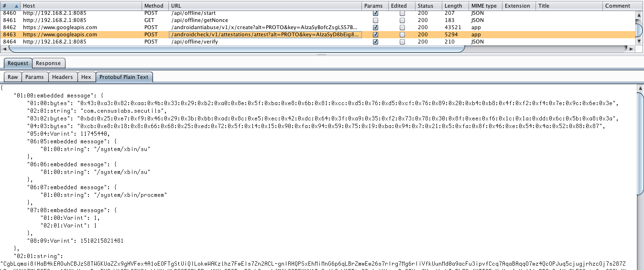Select request 8462 androidantiabuse row
This screenshot has height=270, width=644.
pyautogui.click(x=191, y=28)
